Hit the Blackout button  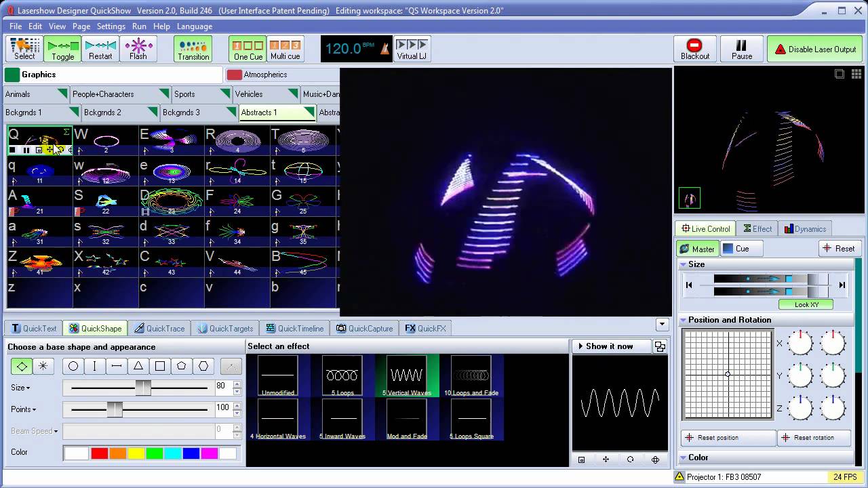coord(694,49)
